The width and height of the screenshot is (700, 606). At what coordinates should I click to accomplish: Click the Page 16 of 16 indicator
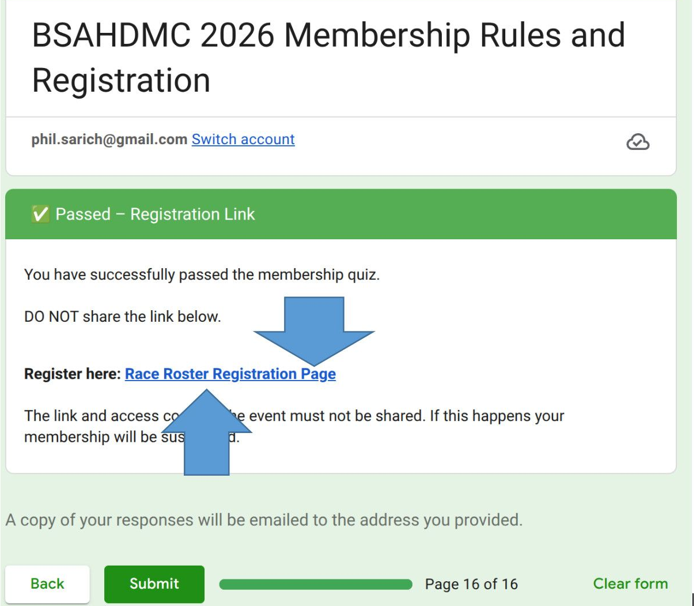click(471, 584)
